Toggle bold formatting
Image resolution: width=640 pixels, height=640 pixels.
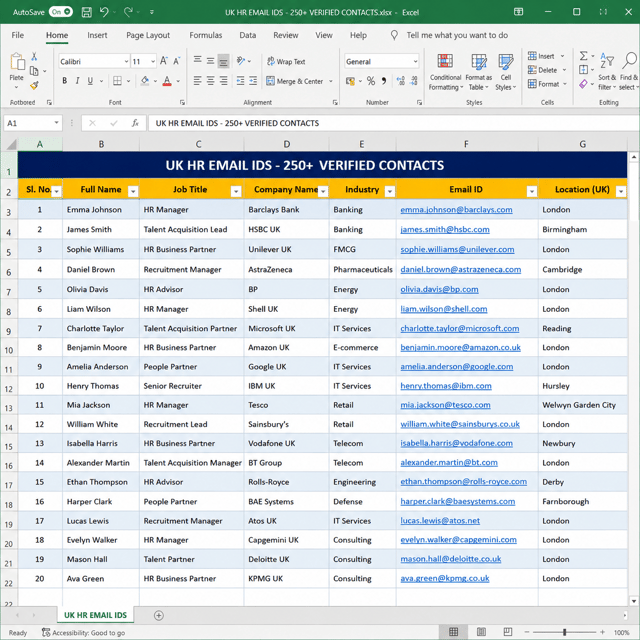[64, 81]
